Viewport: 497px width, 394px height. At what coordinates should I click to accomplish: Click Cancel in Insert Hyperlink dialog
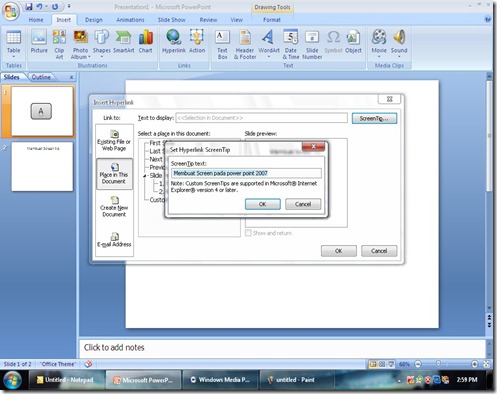(379, 251)
